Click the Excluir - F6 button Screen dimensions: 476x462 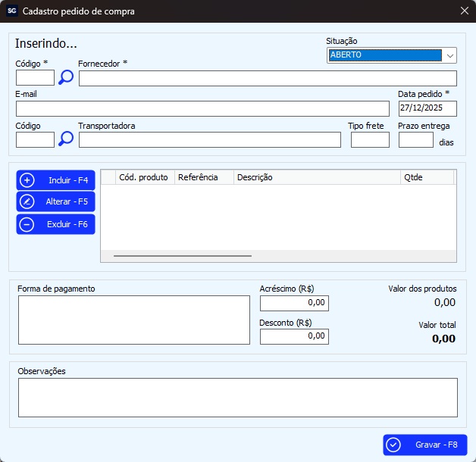56,224
